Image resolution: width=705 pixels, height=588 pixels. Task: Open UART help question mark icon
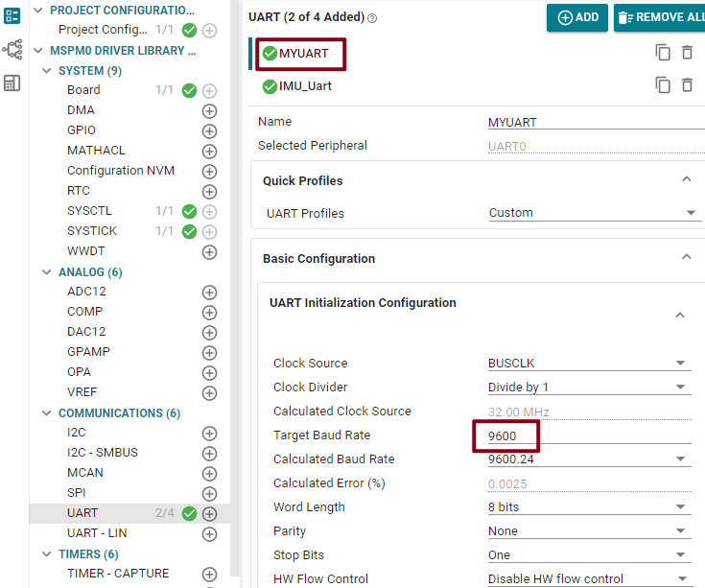click(x=372, y=18)
